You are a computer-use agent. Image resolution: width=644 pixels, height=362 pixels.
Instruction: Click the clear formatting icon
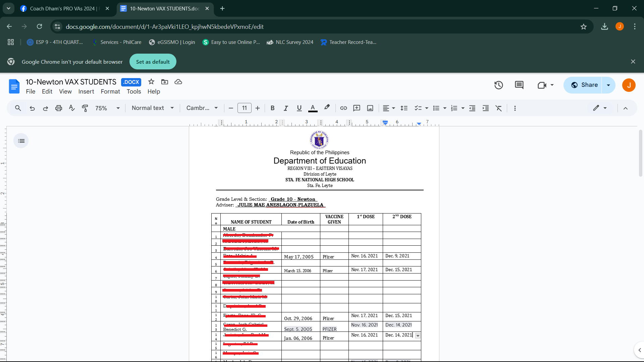(499, 108)
